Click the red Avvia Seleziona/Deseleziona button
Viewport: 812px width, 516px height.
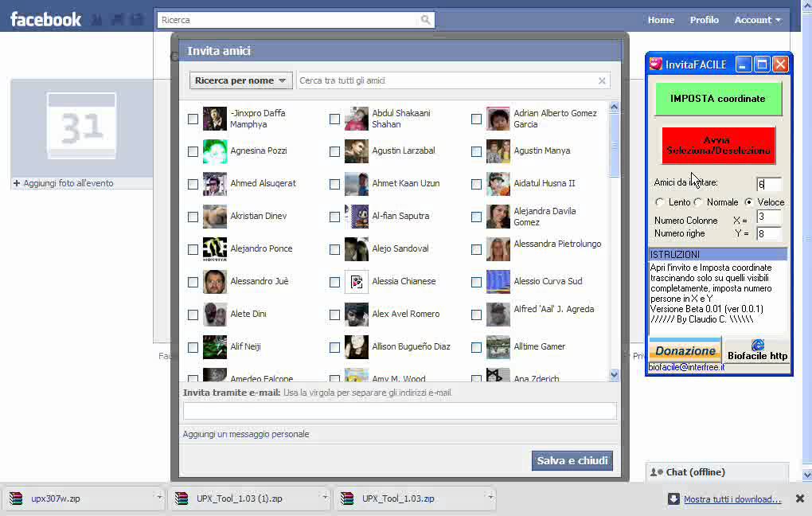(718, 146)
